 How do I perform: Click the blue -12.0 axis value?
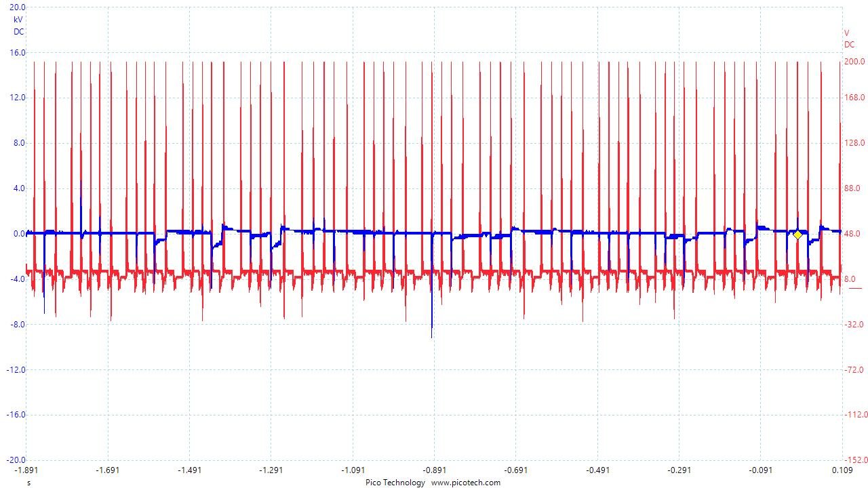(16, 370)
